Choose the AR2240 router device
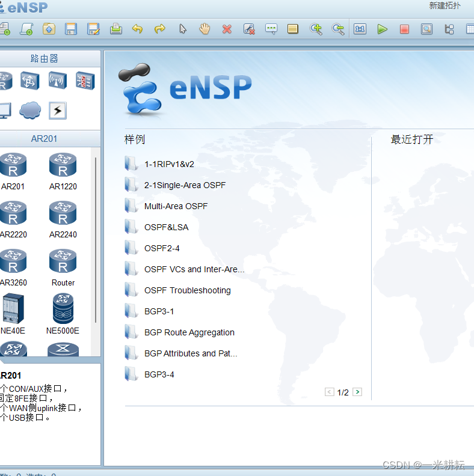Screen dimensions: 474x476 (63, 220)
